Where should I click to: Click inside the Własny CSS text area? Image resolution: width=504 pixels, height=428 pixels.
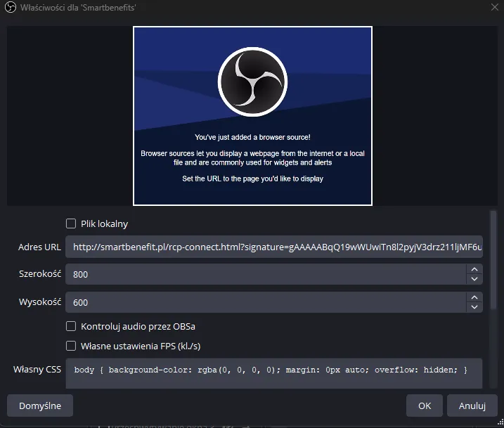tap(274, 373)
